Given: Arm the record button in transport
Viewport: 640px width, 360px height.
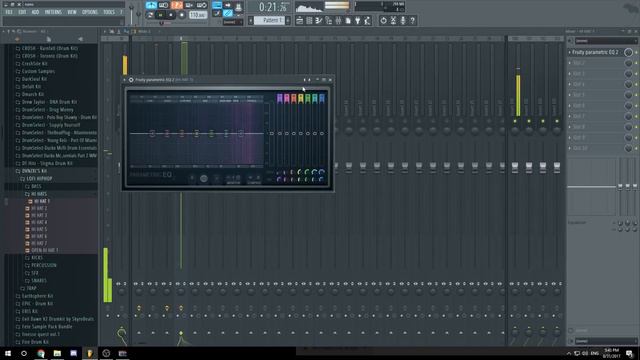Looking at the screenshot, I should [x=182, y=15].
